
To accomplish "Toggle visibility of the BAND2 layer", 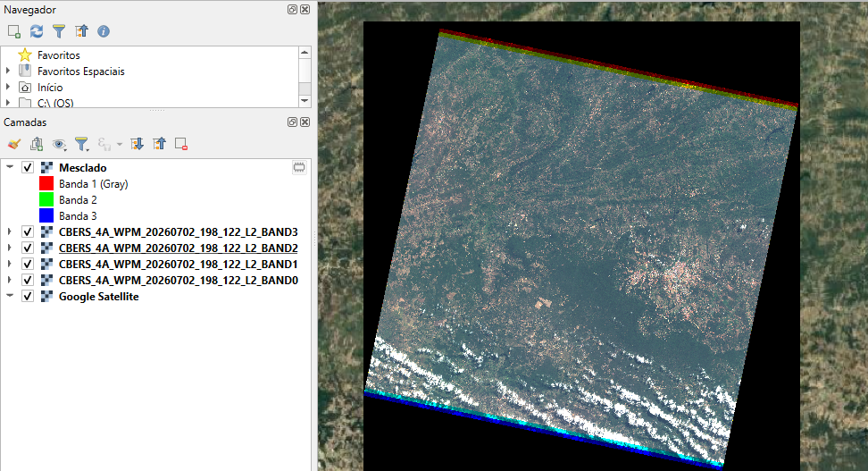I will point(28,248).
